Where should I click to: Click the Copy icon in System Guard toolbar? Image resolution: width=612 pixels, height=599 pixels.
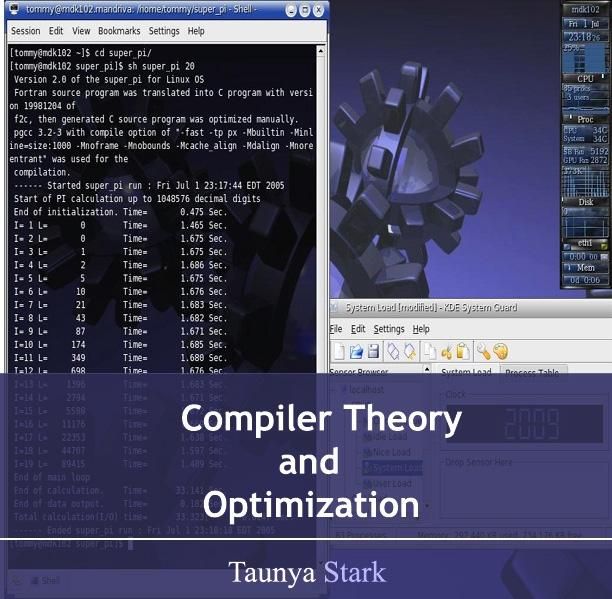[430, 351]
